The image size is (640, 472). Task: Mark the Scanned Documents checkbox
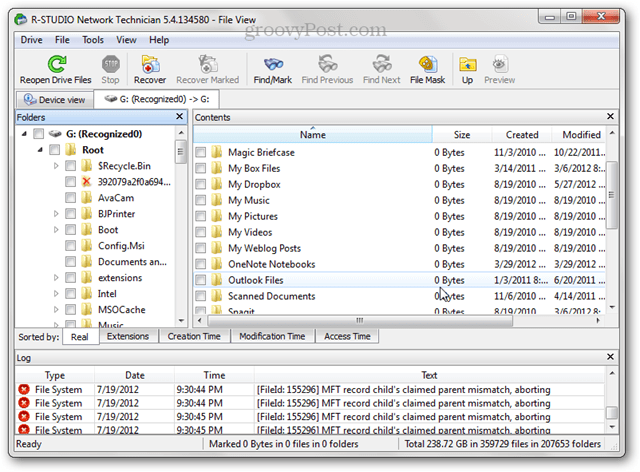tap(200, 296)
